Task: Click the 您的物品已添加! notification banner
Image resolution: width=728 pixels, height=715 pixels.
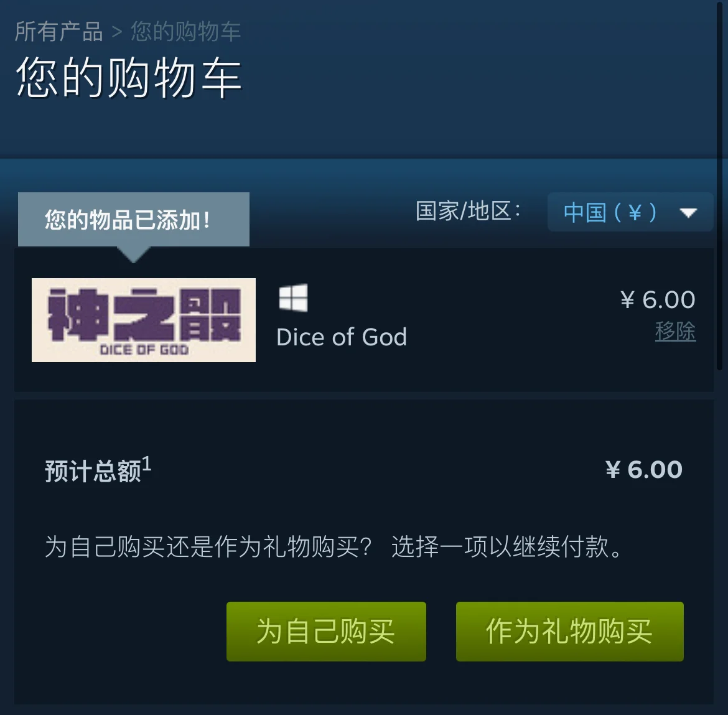Action: pos(134,219)
